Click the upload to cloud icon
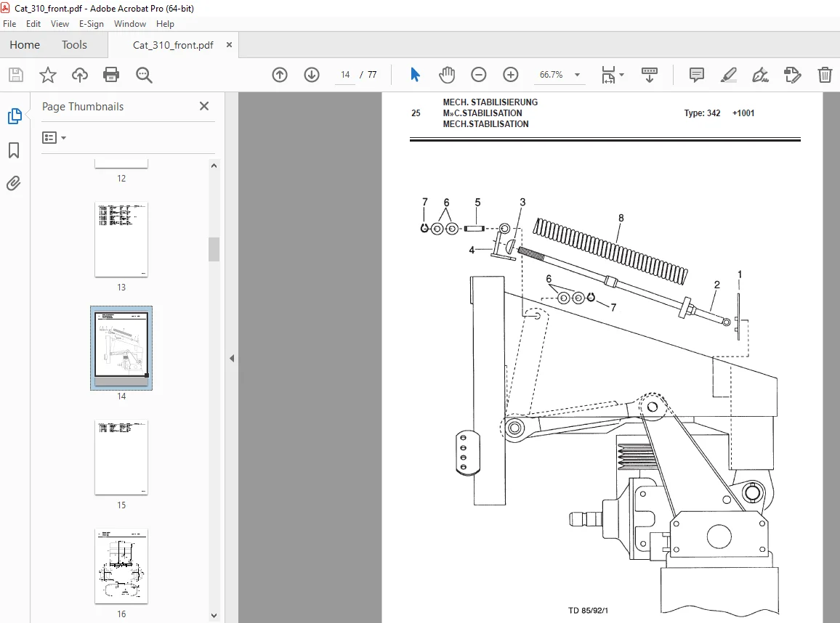This screenshot has height=623, width=840. click(80, 75)
